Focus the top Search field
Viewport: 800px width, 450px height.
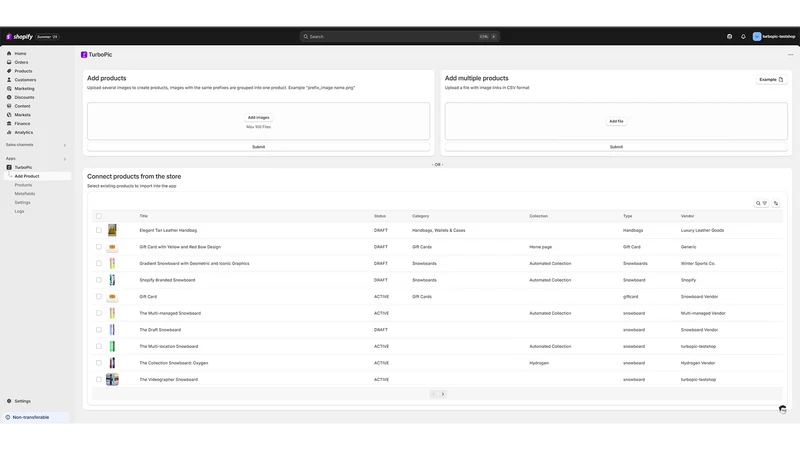[399, 37]
